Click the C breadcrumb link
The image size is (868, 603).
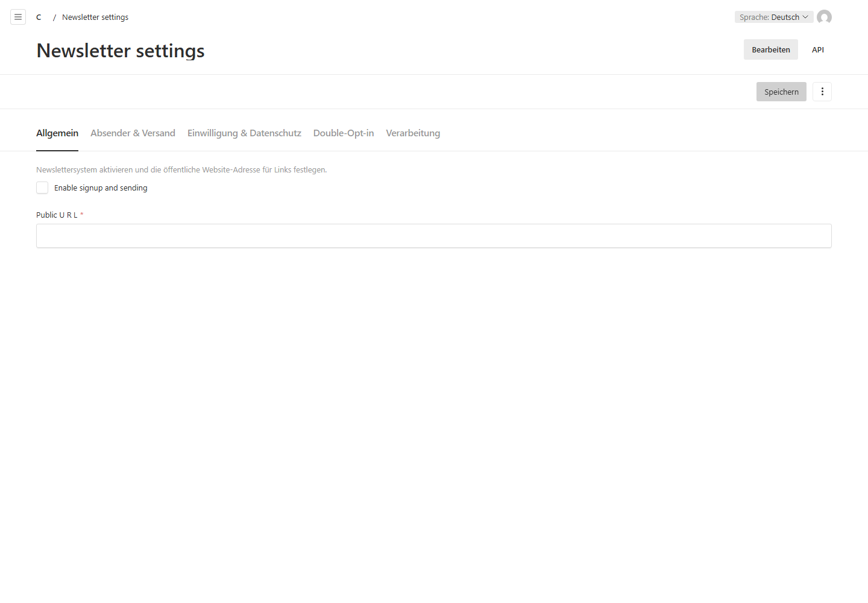(39, 17)
